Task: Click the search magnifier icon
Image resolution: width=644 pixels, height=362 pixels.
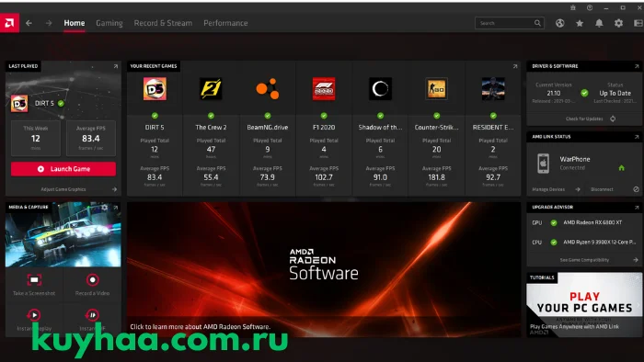Action: (x=537, y=23)
